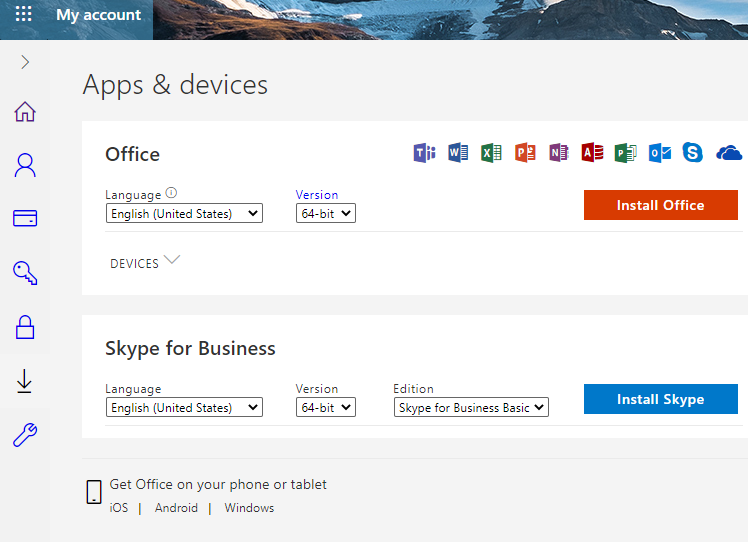The width and height of the screenshot is (748, 542).
Task: Open Personal info person icon
Action: 25,165
